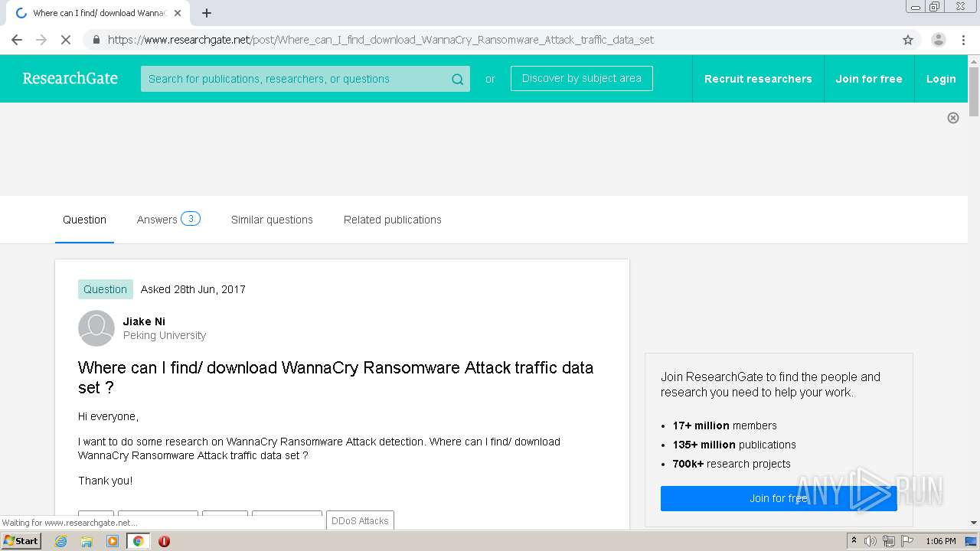The height and width of the screenshot is (551, 980).
Task: Open the Opera icon in taskbar
Action: [x=164, y=541]
